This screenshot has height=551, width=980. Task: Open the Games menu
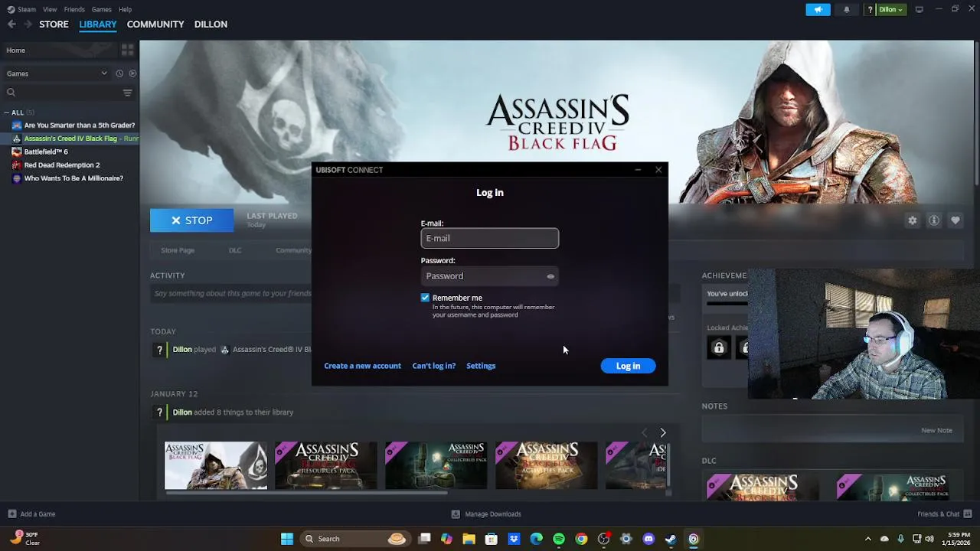(x=101, y=9)
